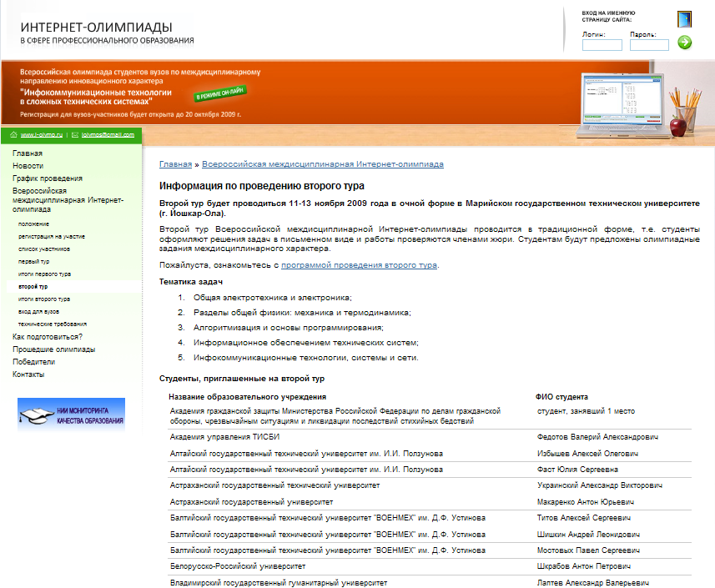Image resolution: width=715 pixels, height=588 pixels.
Task: Open the технические требования submenu item
Action: tap(53, 324)
